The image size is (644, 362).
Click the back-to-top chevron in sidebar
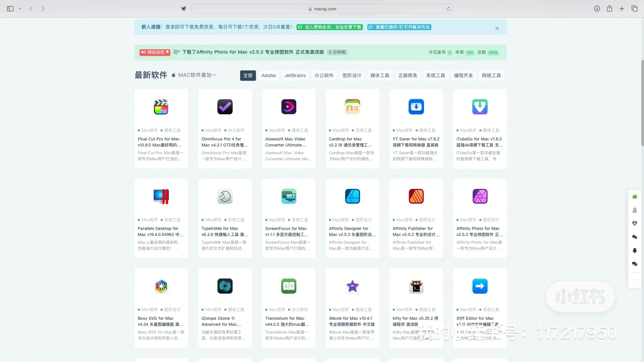pos(635,279)
